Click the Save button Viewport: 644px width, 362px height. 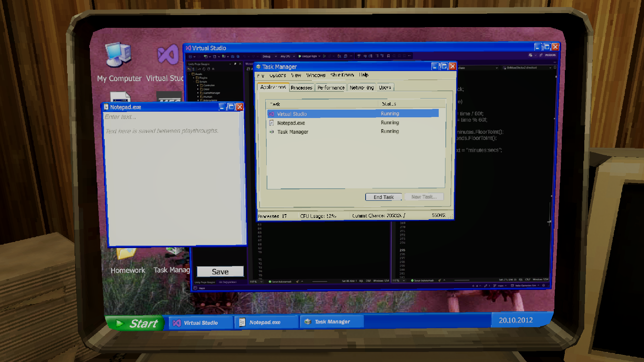pos(220,271)
